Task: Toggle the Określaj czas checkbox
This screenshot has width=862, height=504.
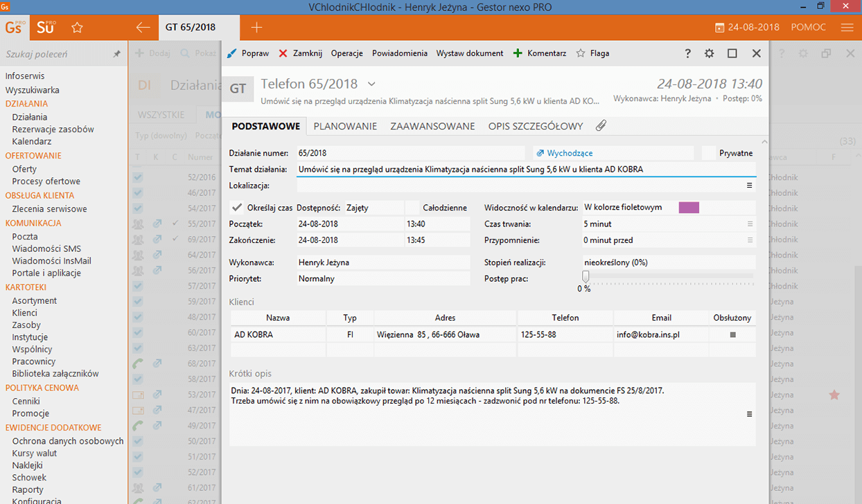Action: point(237,207)
